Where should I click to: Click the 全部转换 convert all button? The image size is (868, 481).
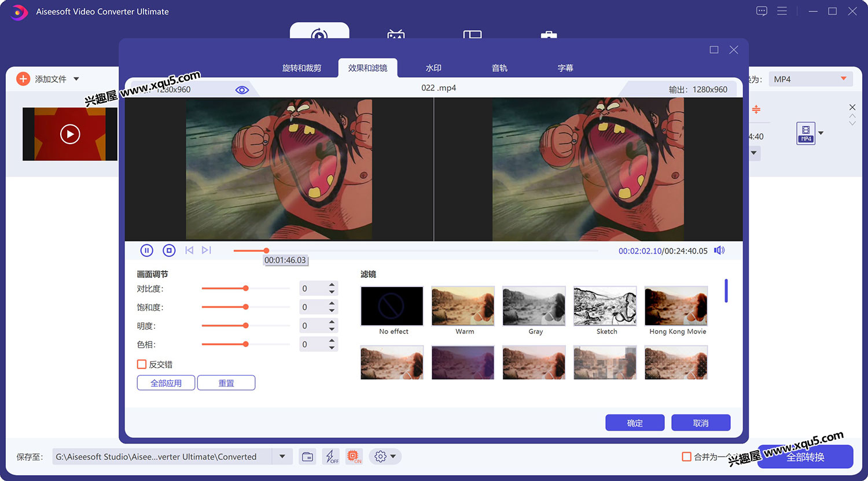click(805, 457)
